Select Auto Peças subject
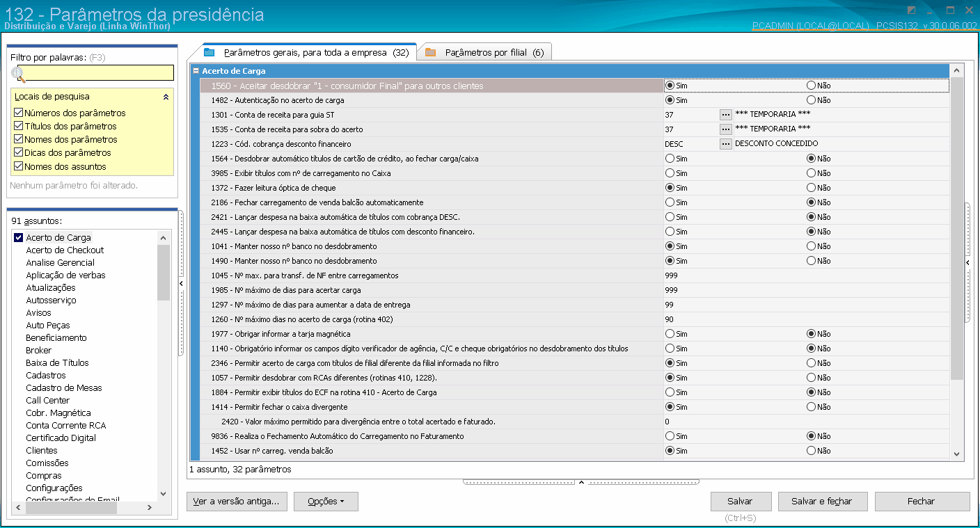This screenshot has width=980, height=528. click(x=47, y=326)
